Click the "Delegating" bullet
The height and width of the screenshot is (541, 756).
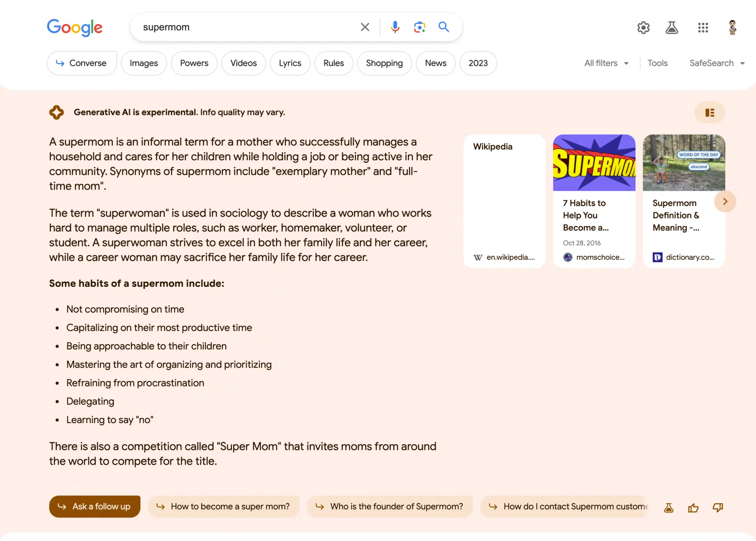[90, 402]
